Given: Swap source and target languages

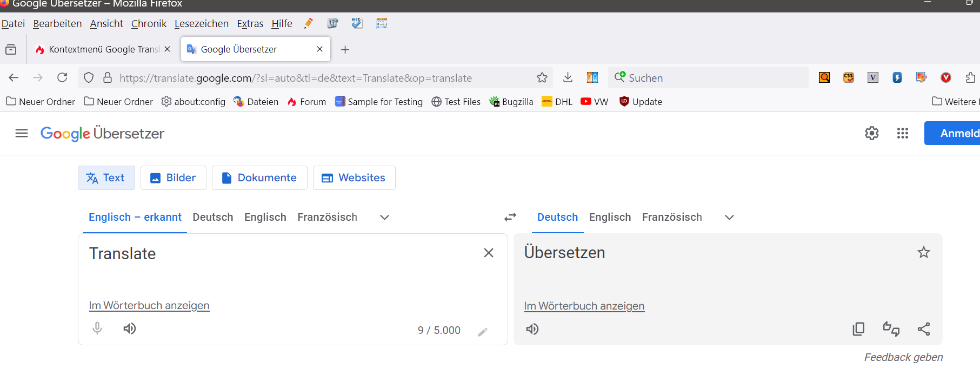Looking at the screenshot, I should tap(510, 217).
